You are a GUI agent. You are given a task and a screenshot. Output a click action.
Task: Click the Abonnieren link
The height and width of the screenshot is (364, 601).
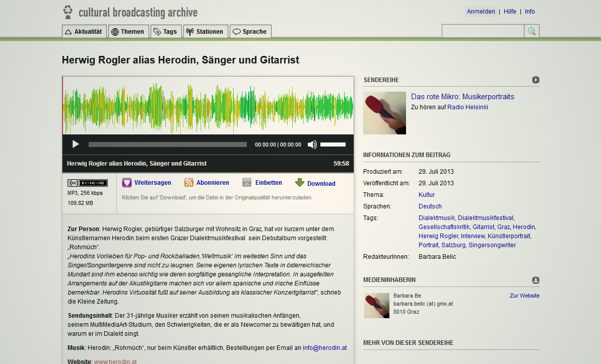pyautogui.click(x=213, y=183)
